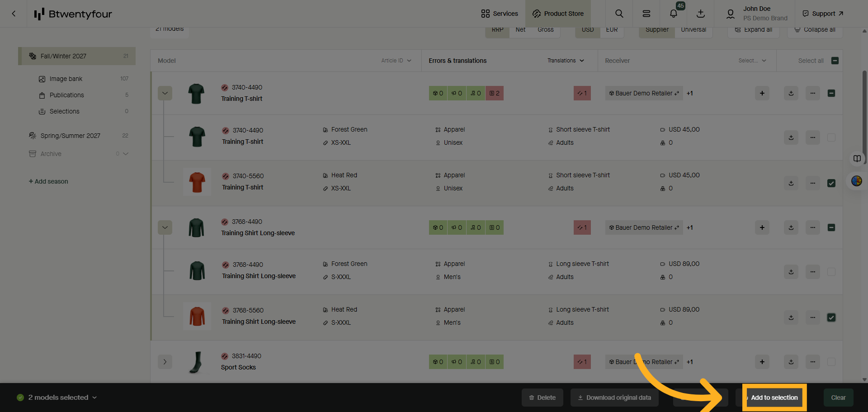Uncheck the Heat Red Training T-shirt selection
The height and width of the screenshot is (412, 868).
(x=831, y=183)
